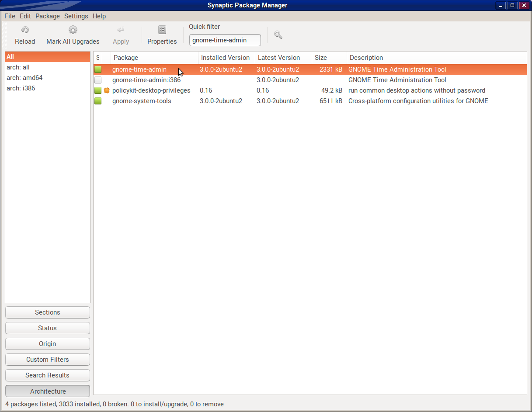Click the '6511 kB' size cell
532x412 pixels.
coord(331,101)
